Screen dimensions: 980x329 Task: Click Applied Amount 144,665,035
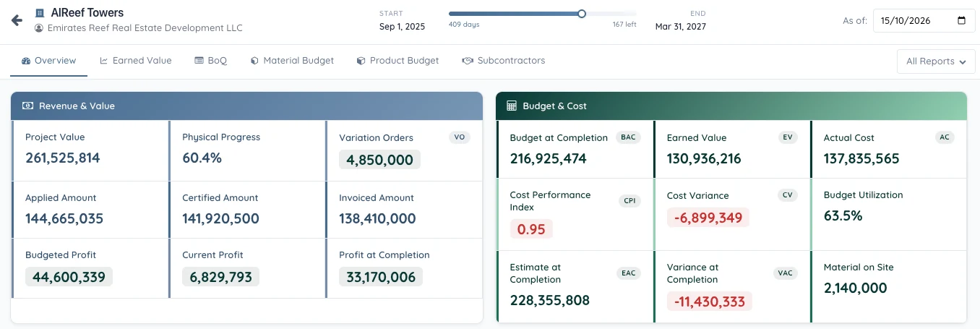click(x=64, y=218)
